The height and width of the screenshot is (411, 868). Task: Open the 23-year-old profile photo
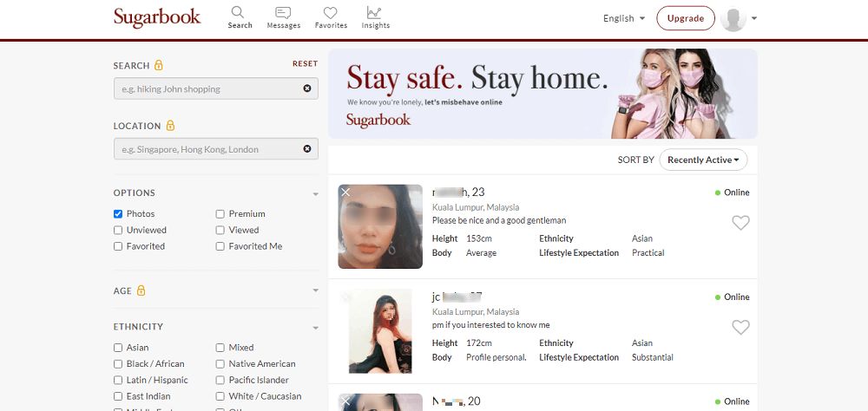tap(380, 226)
